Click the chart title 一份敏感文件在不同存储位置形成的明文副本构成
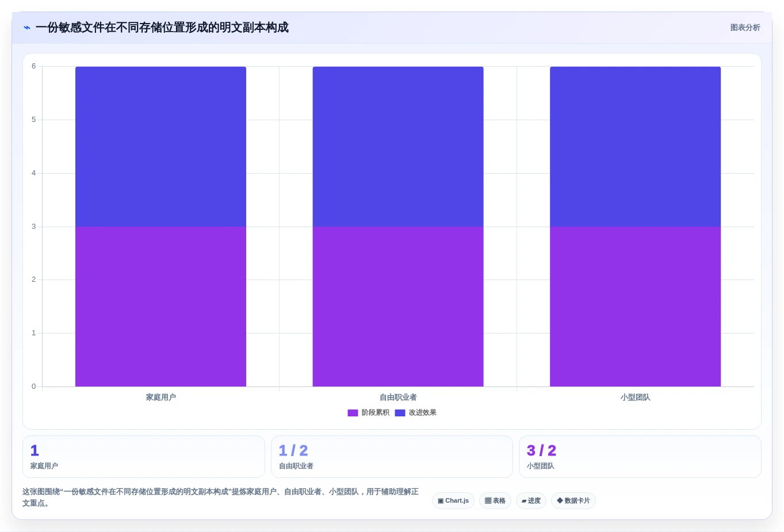This screenshot has width=784, height=532. [x=162, y=28]
